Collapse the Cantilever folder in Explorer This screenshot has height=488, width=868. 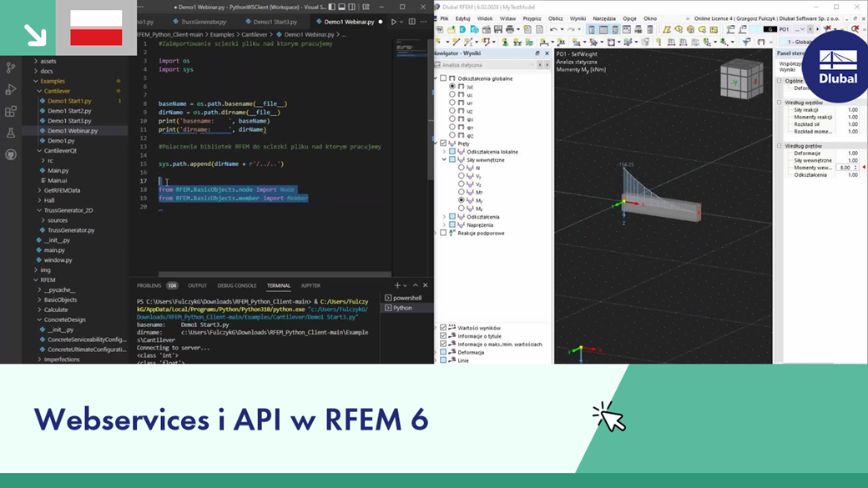click(x=39, y=91)
